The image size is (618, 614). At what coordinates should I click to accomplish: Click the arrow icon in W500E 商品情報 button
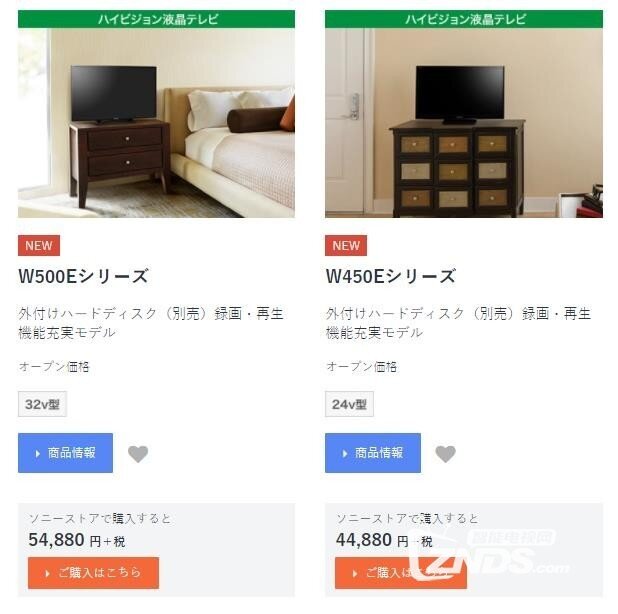coord(38,454)
